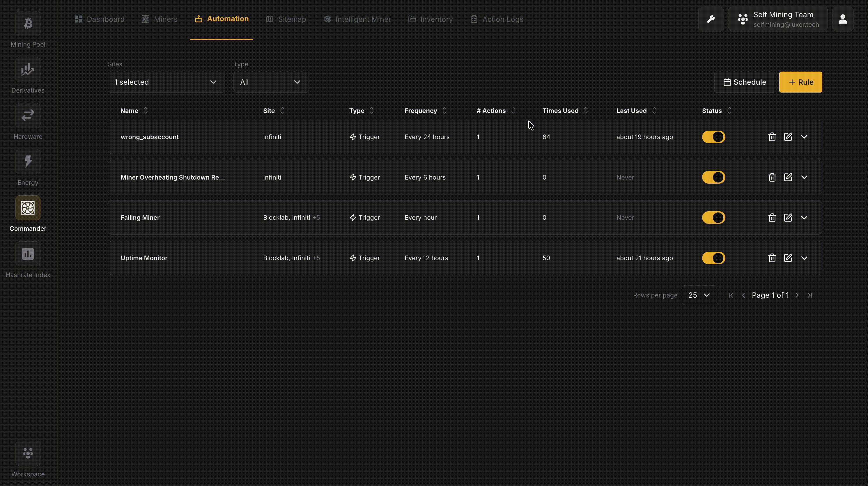Open the user profile icon
Screen dimensions: 868x486
click(x=842, y=19)
